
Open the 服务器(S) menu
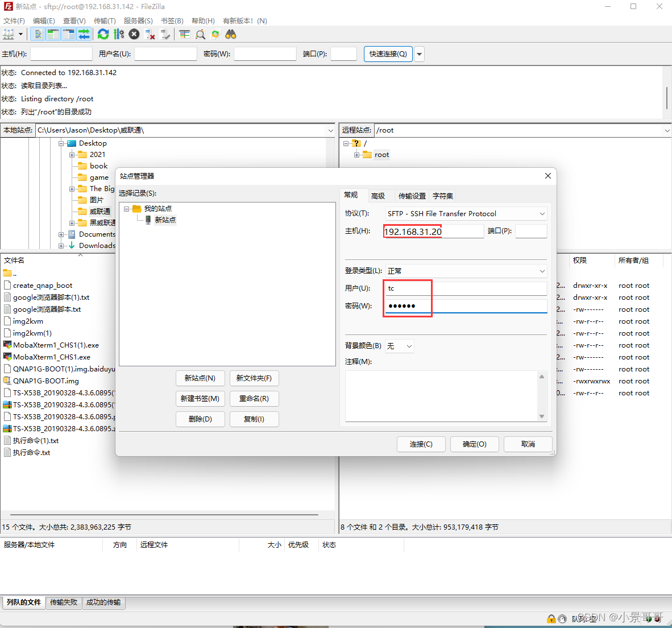point(138,21)
